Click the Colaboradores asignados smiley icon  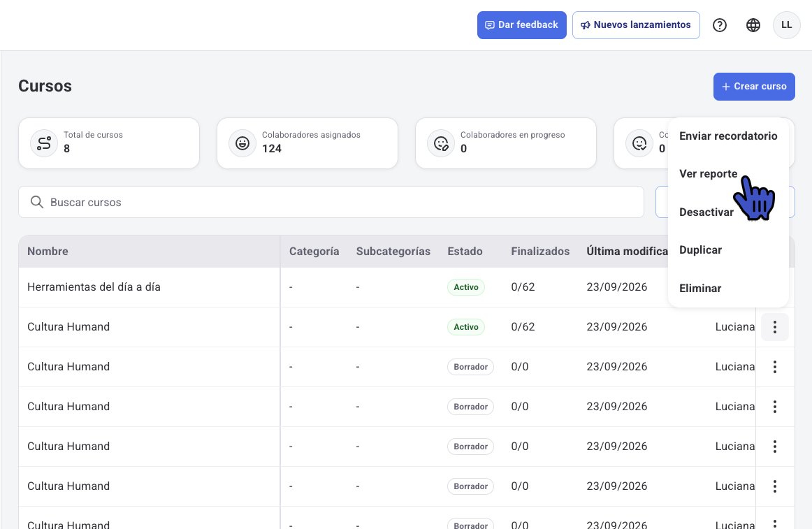click(242, 143)
